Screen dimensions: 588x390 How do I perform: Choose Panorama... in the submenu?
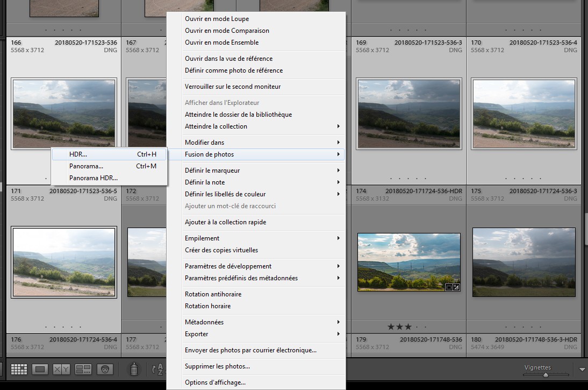click(109, 166)
